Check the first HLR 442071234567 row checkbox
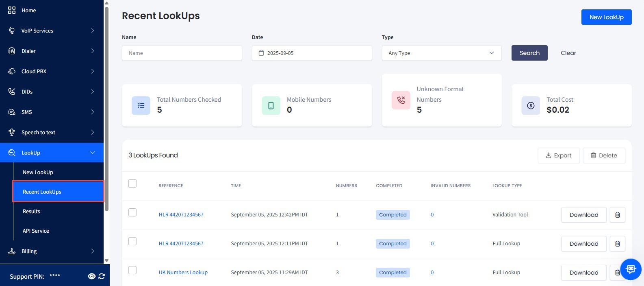 tap(132, 212)
